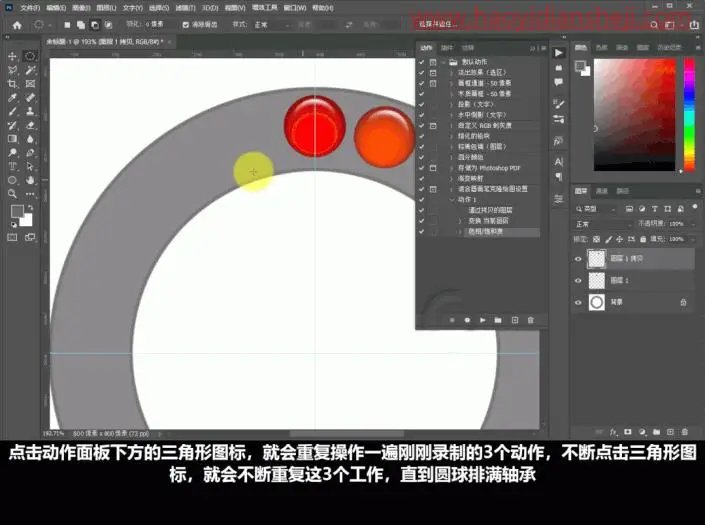
Task: Click the Stop recording button in Actions panel
Action: (x=452, y=320)
